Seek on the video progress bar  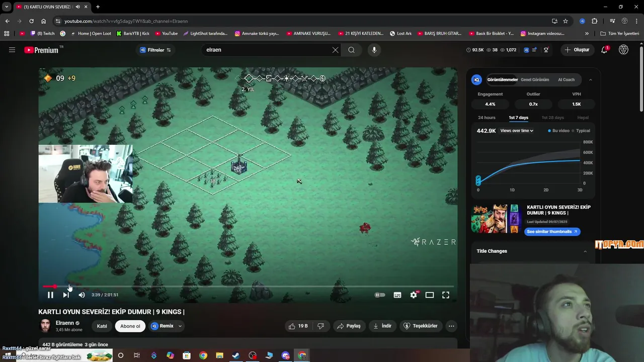click(248, 286)
